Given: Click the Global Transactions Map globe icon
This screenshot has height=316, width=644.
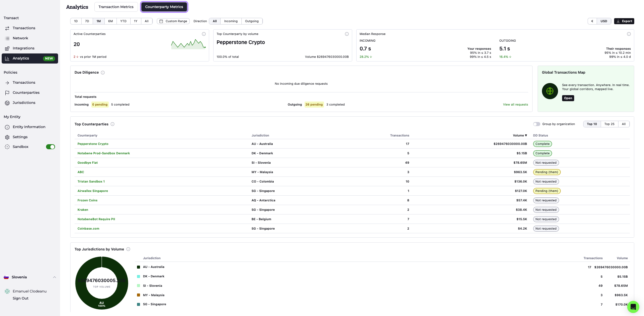Looking at the screenshot, I should 550,91.
